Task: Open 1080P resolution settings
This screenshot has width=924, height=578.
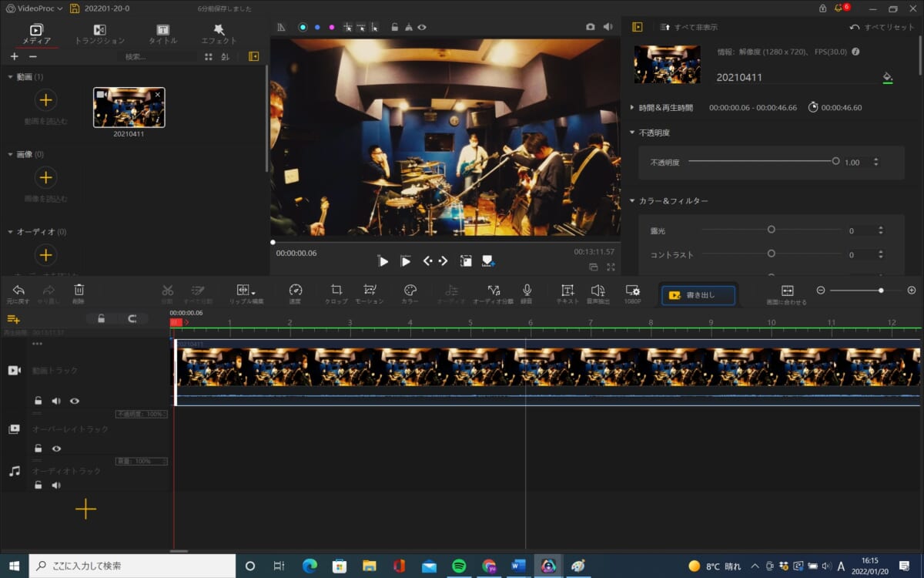Action: pyautogui.click(x=632, y=294)
